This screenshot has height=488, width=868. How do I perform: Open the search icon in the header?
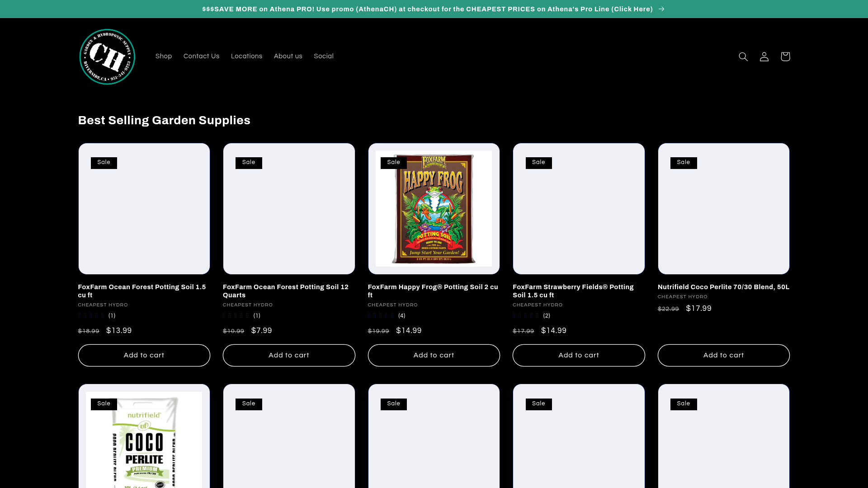point(743,56)
